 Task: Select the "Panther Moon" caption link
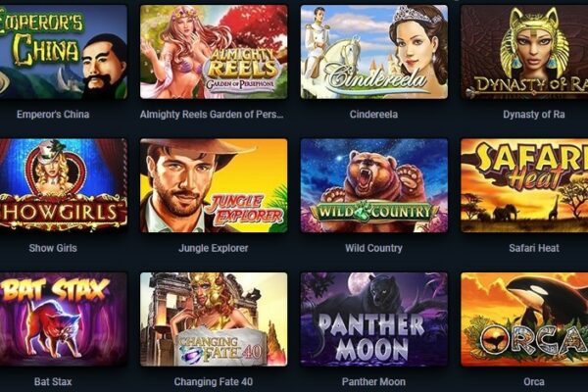[x=373, y=382]
